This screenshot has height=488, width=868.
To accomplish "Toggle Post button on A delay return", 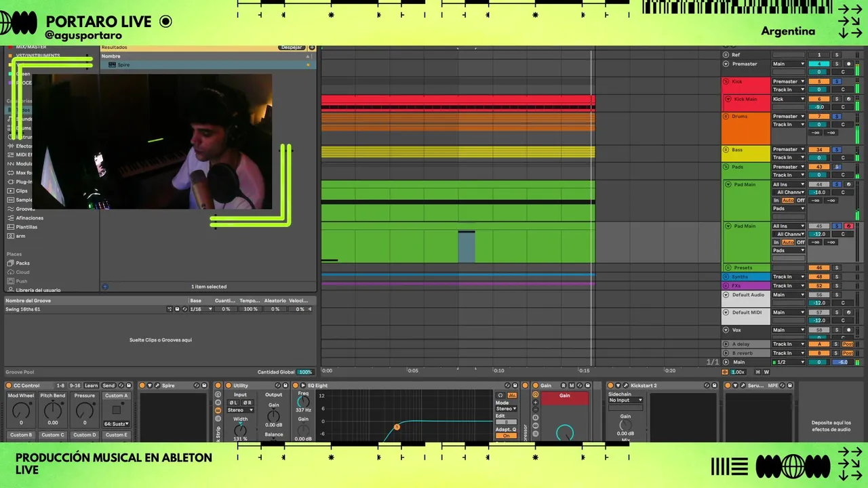I will 848,344.
